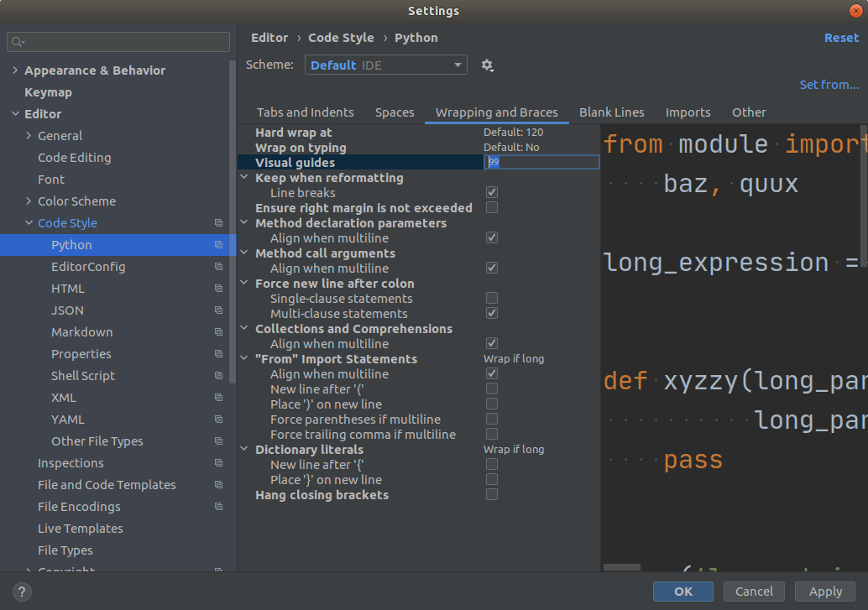Collapse the Dictionary literals section
This screenshot has width=868, height=610.
click(x=244, y=449)
